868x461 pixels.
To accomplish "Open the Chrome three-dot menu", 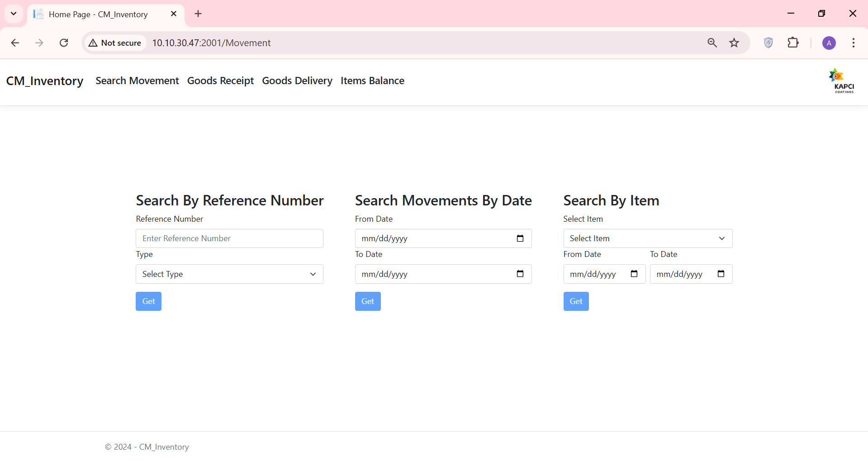I will point(854,43).
